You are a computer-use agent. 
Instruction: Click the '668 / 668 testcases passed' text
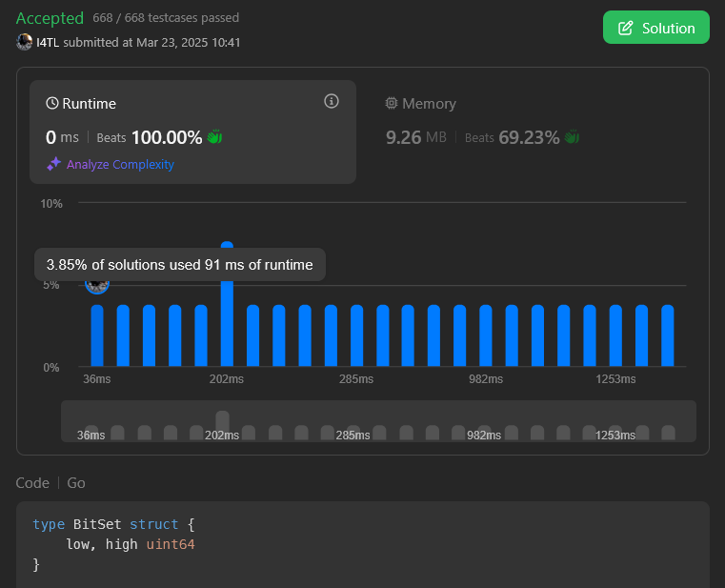[x=166, y=17]
